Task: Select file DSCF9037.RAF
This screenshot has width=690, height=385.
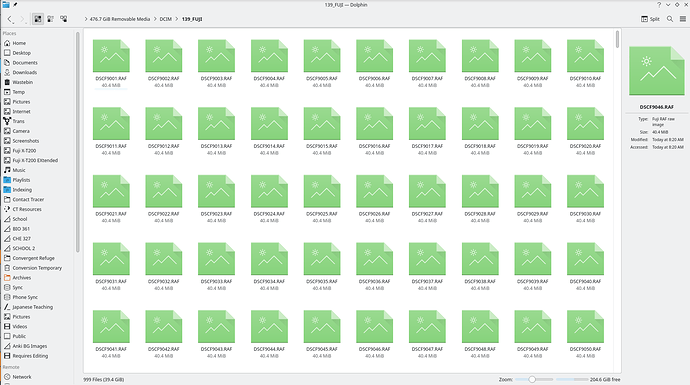Action: coord(427,266)
